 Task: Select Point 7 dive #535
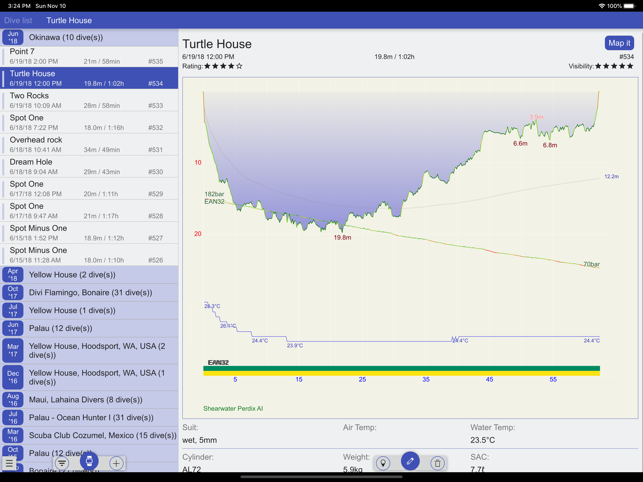click(89, 56)
